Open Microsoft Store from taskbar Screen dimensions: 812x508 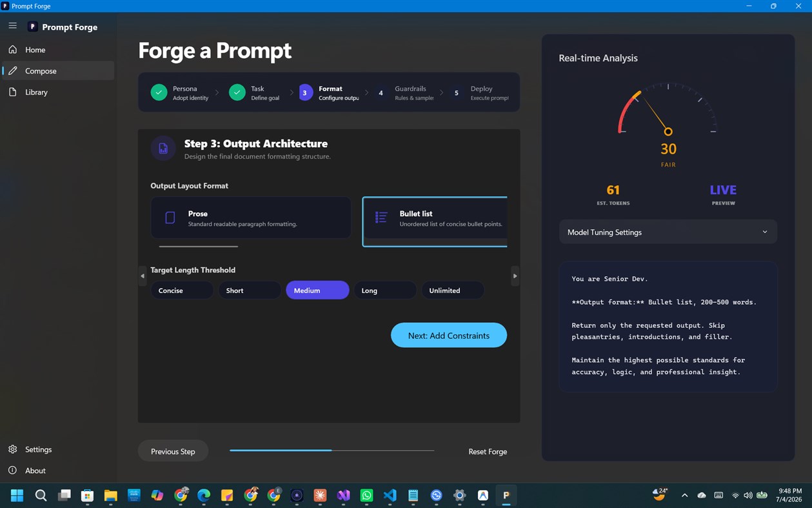[87, 495]
